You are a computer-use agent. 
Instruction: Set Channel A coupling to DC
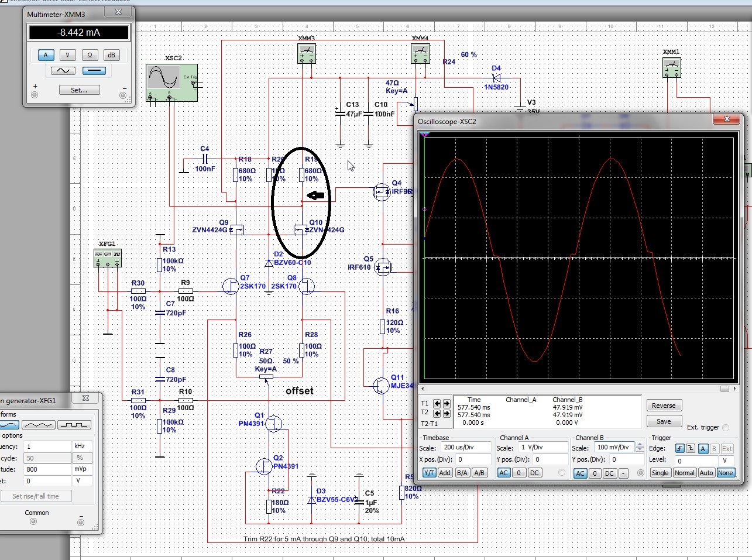[x=534, y=473]
